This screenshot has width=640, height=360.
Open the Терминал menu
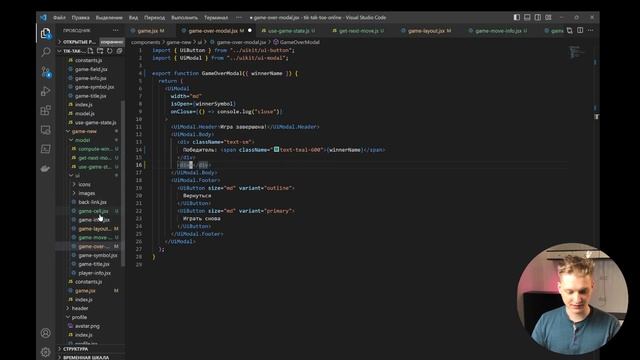coord(216,18)
